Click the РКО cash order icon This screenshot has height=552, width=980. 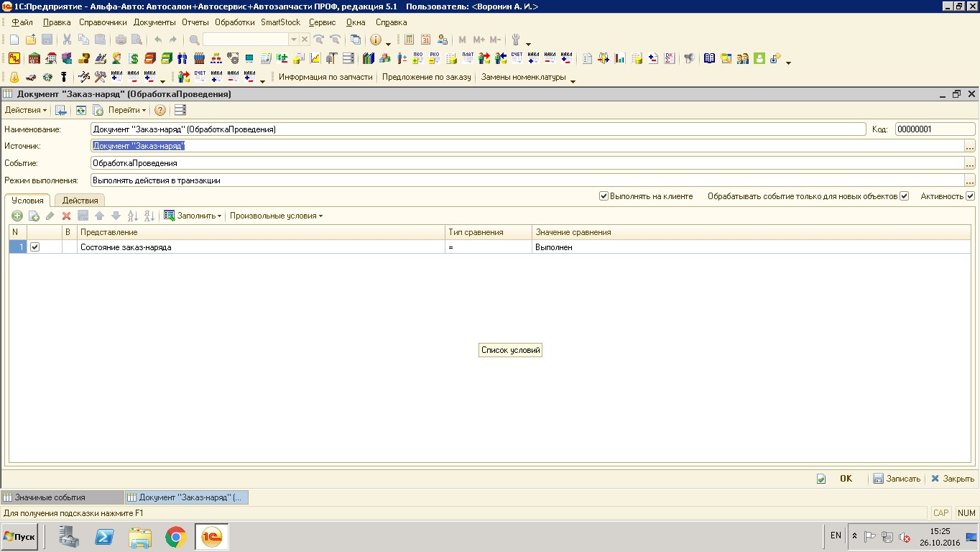tap(434, 58)
